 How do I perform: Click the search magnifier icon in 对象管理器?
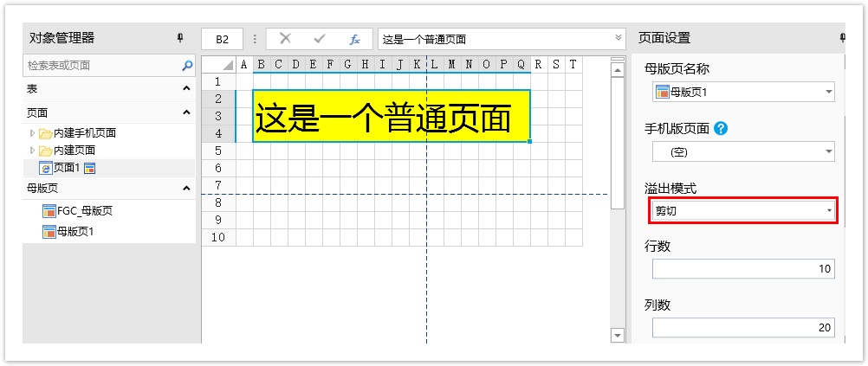[187, 65]
